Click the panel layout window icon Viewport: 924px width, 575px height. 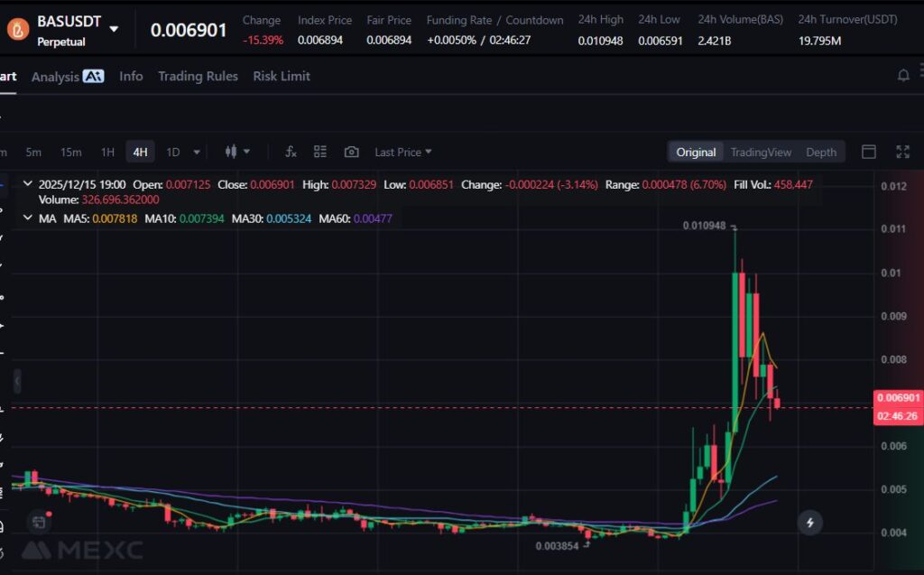pyautogui.click(x=869, y=152)
